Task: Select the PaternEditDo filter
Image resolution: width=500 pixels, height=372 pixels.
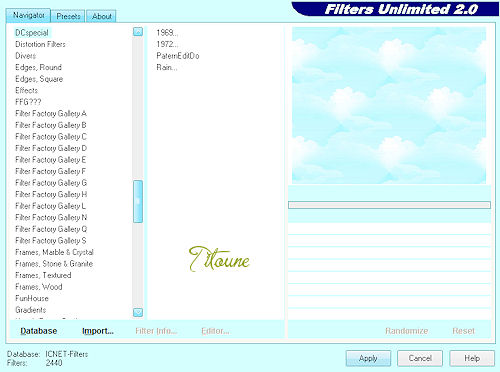Action: [x=178, y=56]
